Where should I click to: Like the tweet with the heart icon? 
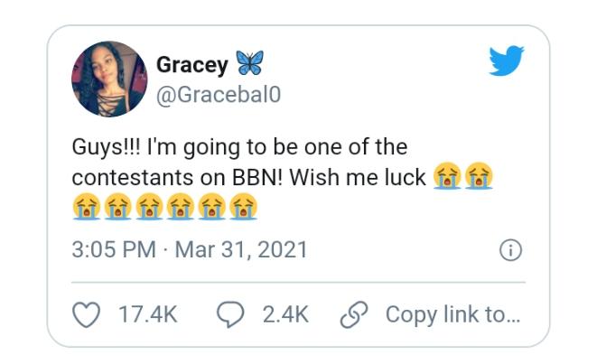click(84, 314)
